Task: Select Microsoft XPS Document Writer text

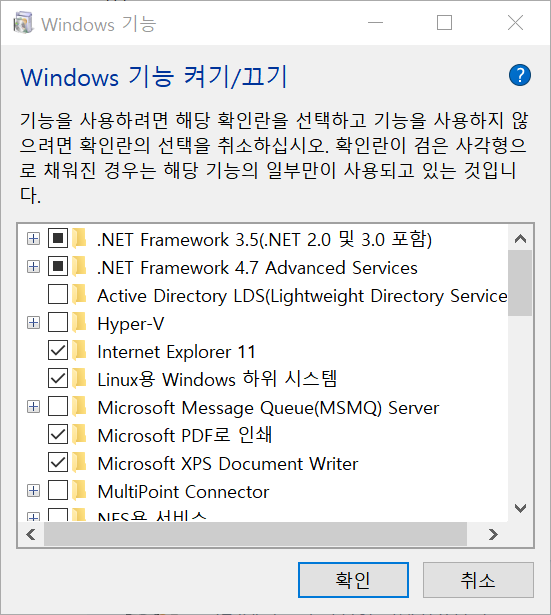Action: (227, 464)
